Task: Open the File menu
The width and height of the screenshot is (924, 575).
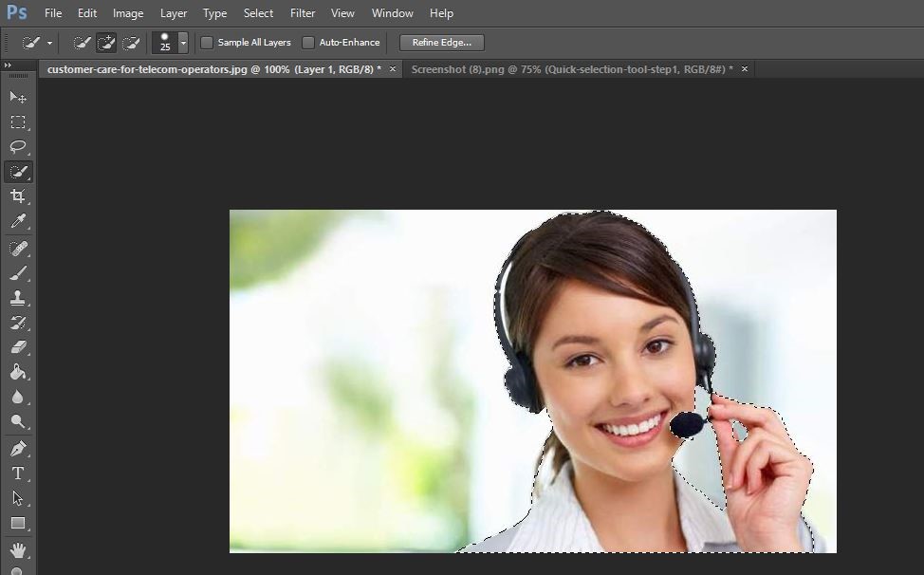Action: [x=53, y=13]
